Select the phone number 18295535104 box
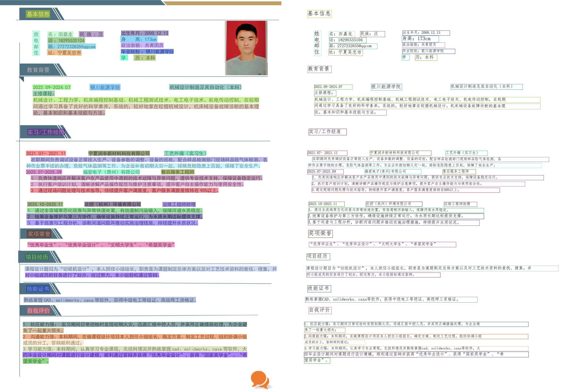 click(347, 40)
